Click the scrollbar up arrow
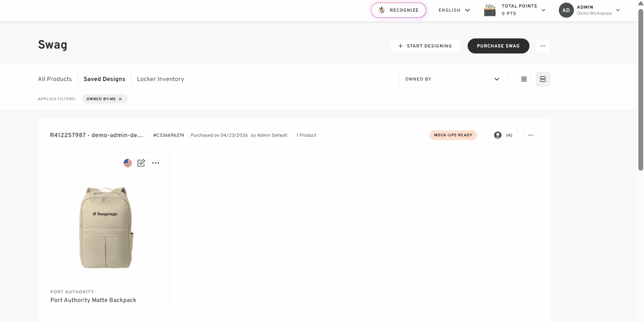Viewport: 644px width, 322px height. point(641,3)
